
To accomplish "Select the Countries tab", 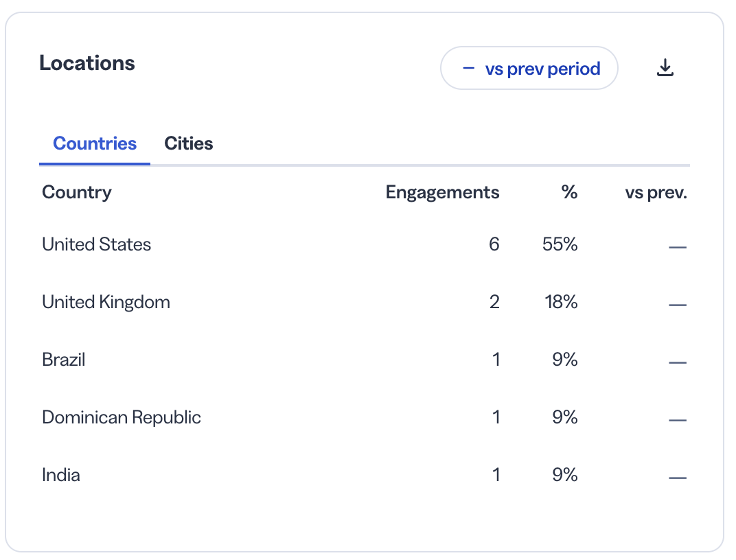I will point(95,143).
